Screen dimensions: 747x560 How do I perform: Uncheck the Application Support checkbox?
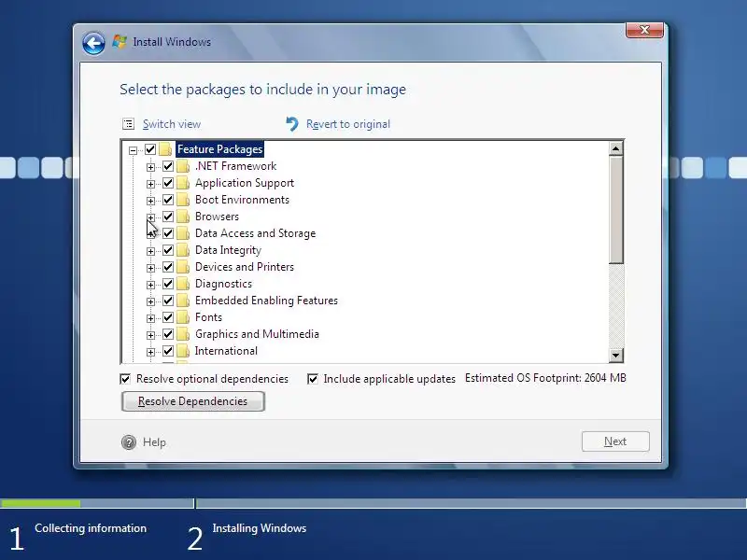[x=168, y=183]
